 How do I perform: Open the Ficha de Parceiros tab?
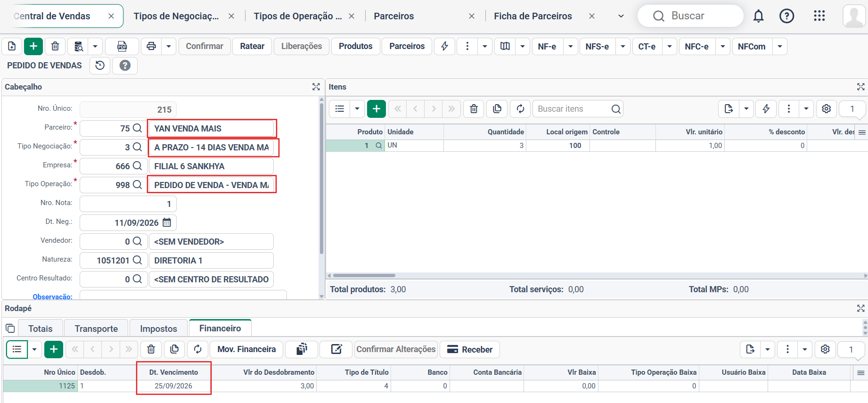533,16
